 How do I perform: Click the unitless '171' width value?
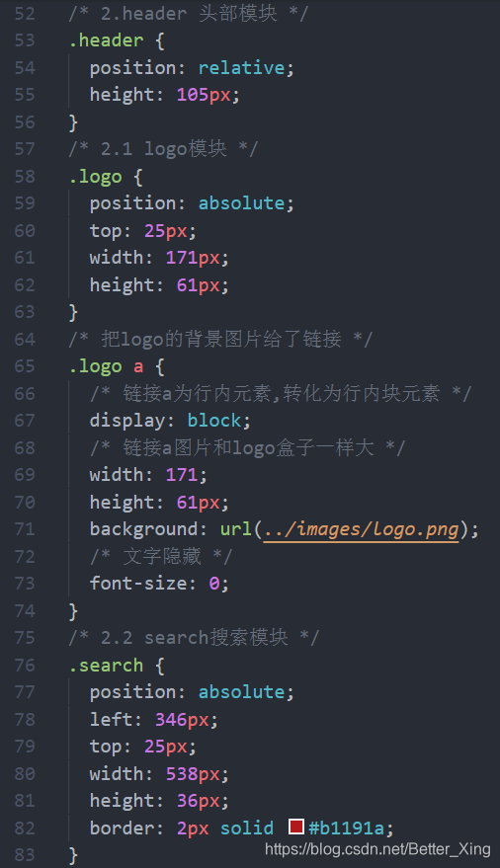(x=182, y=474)
